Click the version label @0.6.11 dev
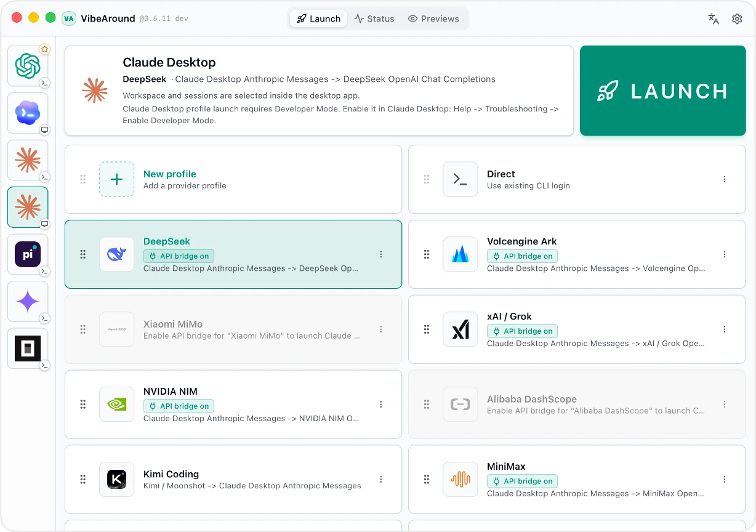The width and height of the screenshot is (756, 532). pos(164,19)
